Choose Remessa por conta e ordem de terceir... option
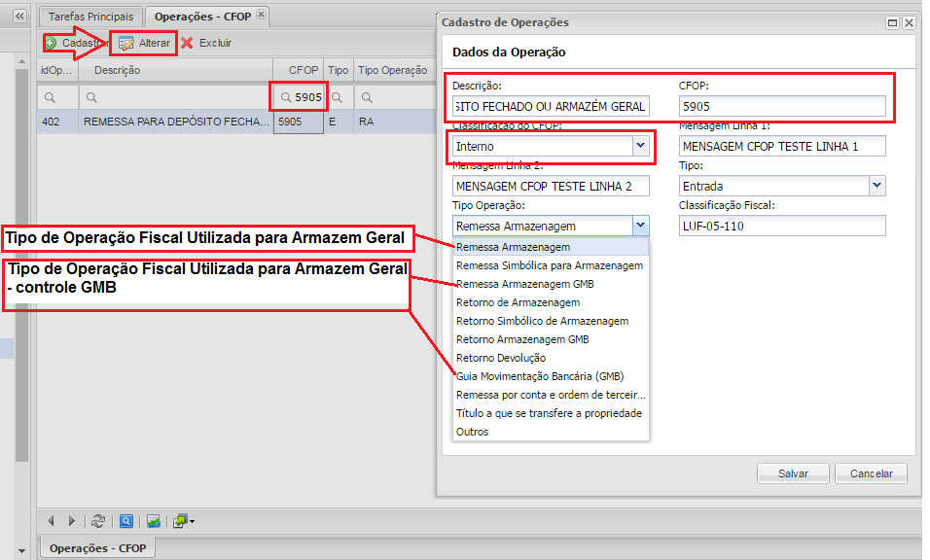Screen dimensions: 930x560 pos(551,395)
